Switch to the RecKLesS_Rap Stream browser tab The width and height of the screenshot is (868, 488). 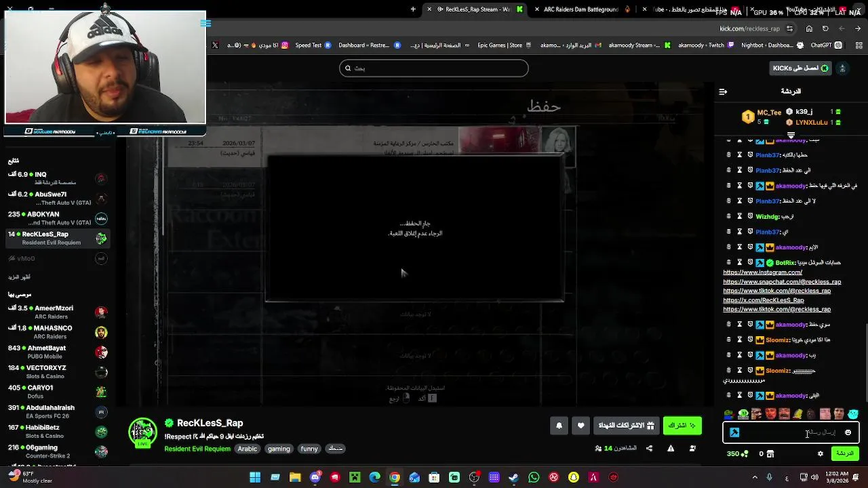coord(473,9)
